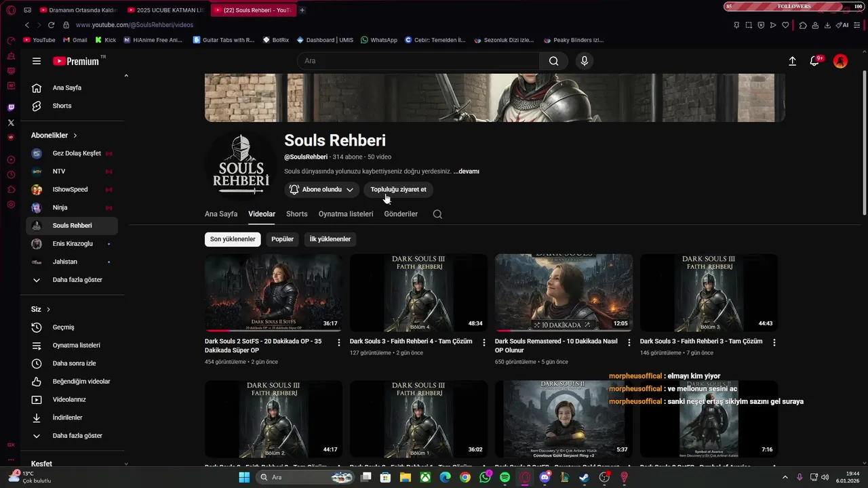Open Twitch in the Opera GX sidebar
The width and height of the screenshot is (868, 488).
coord(11,108)
